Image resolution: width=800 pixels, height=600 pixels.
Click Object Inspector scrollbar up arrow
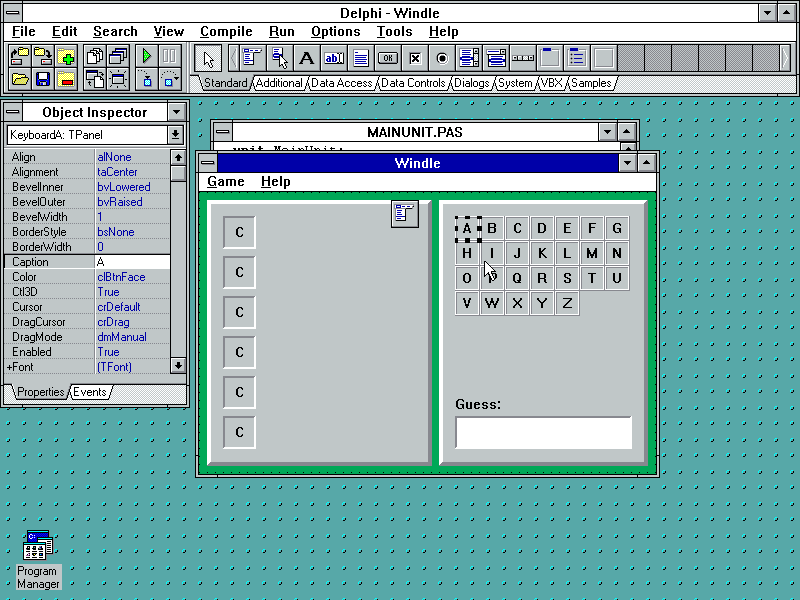coord(178,157)
